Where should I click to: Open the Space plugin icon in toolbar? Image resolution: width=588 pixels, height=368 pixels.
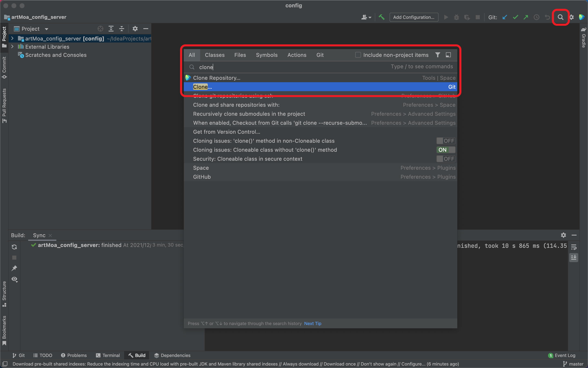[582, 17]
